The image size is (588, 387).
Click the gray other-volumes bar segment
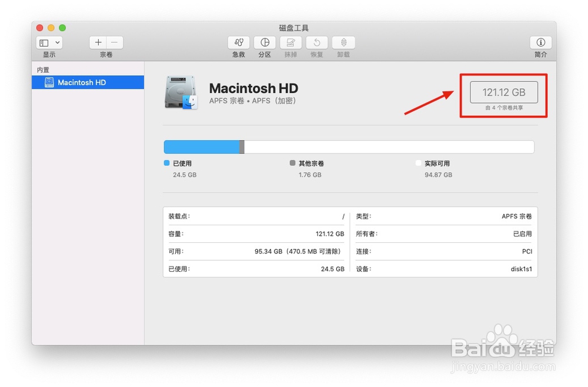(x=242, y=146)
